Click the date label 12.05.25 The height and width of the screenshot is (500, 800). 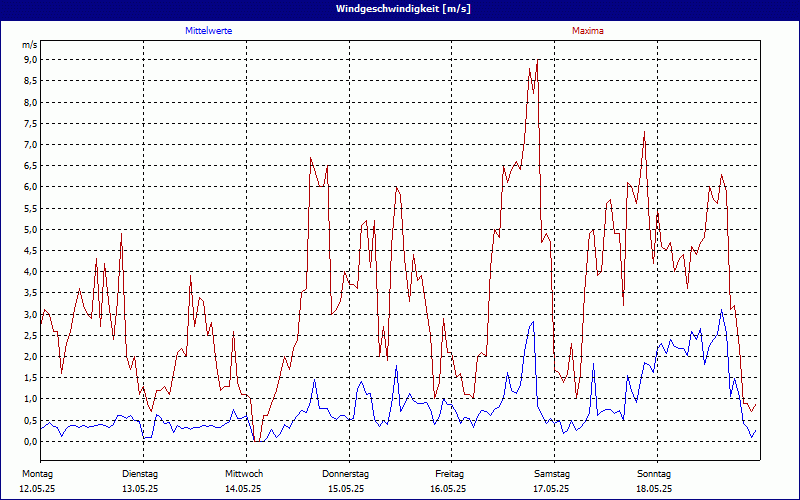[37, 489]
